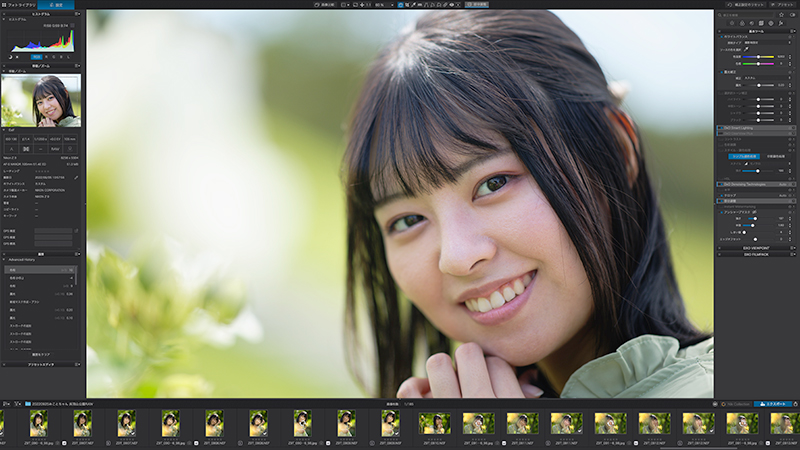Collapse the Exif section
This screenshot has height=450, width=800.
tap(4, 130)
